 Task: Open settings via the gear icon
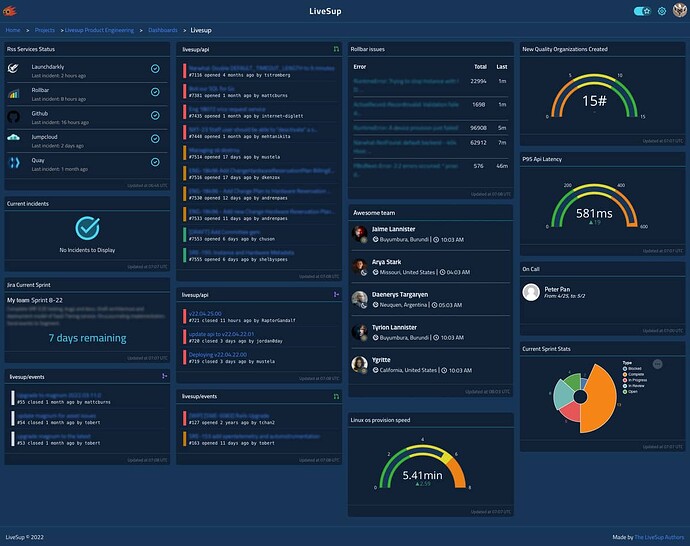click(661, 11)
